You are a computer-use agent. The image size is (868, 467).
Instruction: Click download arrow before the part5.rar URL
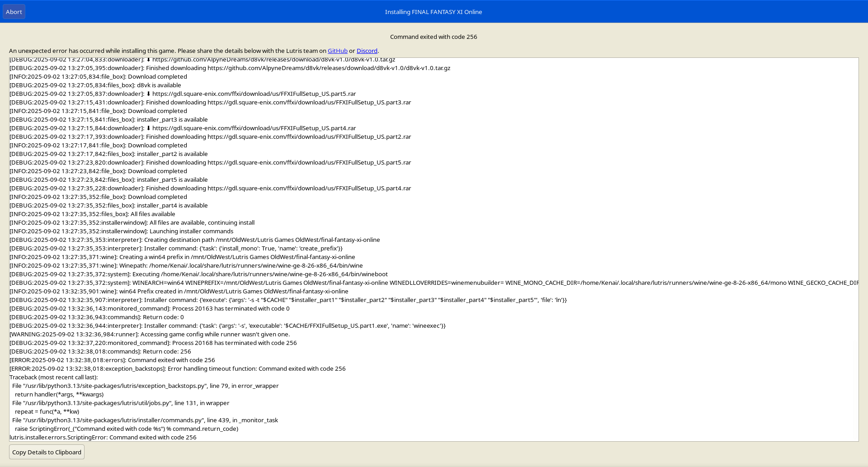click(148, 94)
